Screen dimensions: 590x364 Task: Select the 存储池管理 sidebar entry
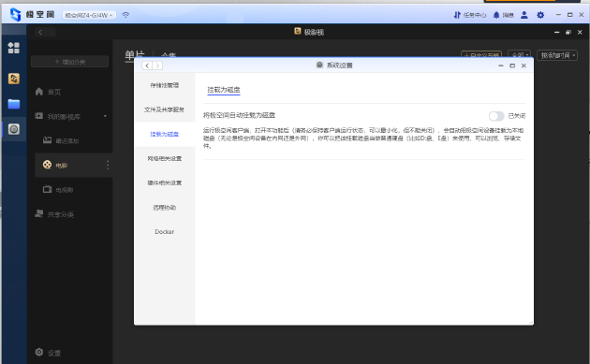(x=165, y=85)
